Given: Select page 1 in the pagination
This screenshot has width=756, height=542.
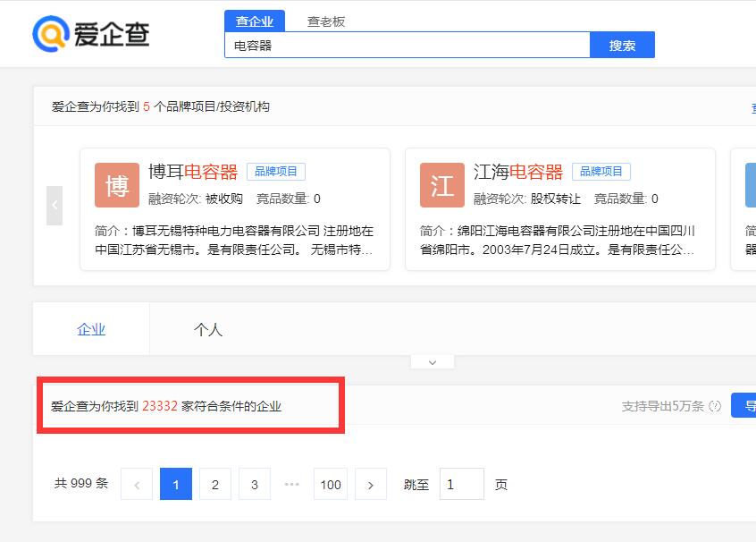Looking at the screenshot, I should click(176, 484).
